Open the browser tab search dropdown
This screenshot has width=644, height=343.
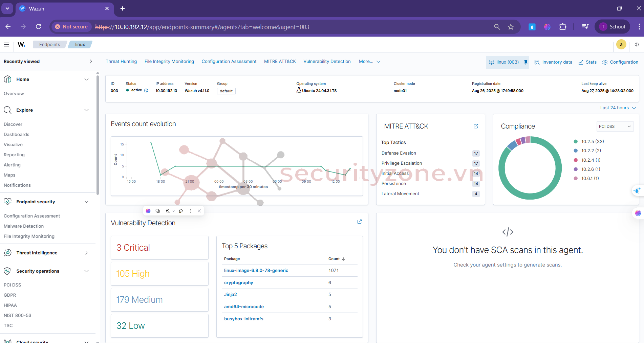(x=7, y=8)
